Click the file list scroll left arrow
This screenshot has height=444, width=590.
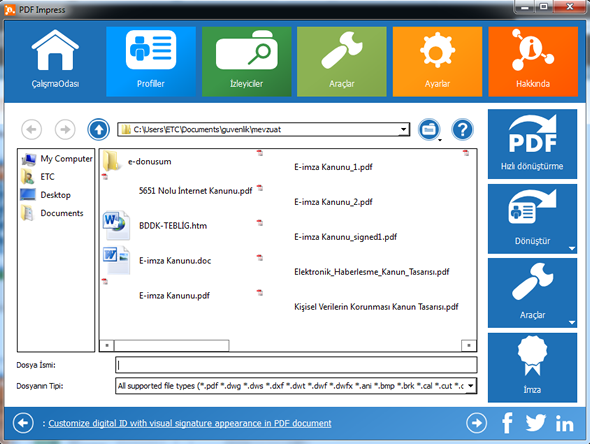(x=107, y=345)
